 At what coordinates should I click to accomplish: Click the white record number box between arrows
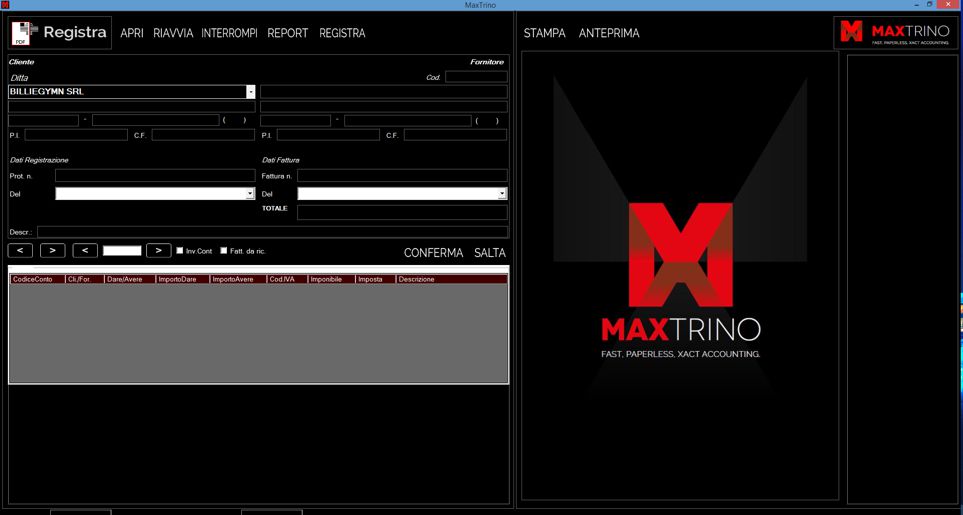click(122, 250)
